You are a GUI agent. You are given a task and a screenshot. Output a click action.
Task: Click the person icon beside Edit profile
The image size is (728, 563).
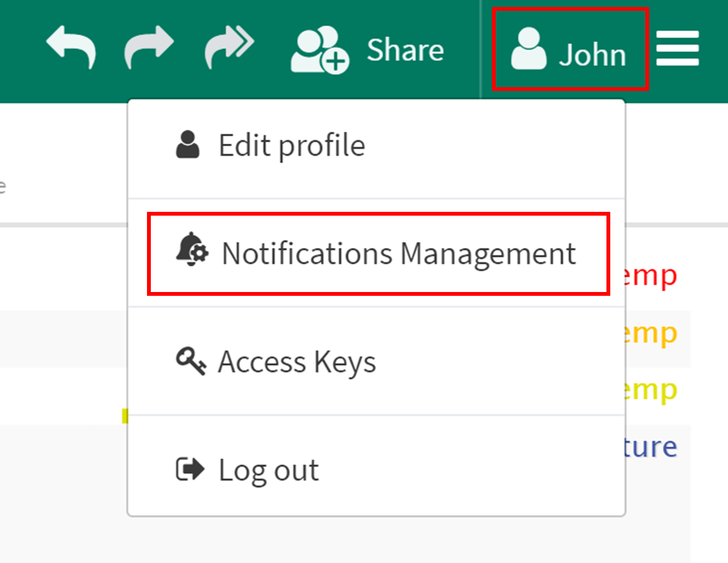click(x=188, y=144)
